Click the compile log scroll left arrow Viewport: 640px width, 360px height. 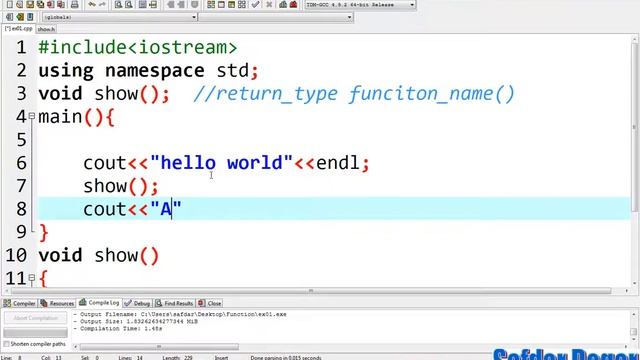click(75, 347)
